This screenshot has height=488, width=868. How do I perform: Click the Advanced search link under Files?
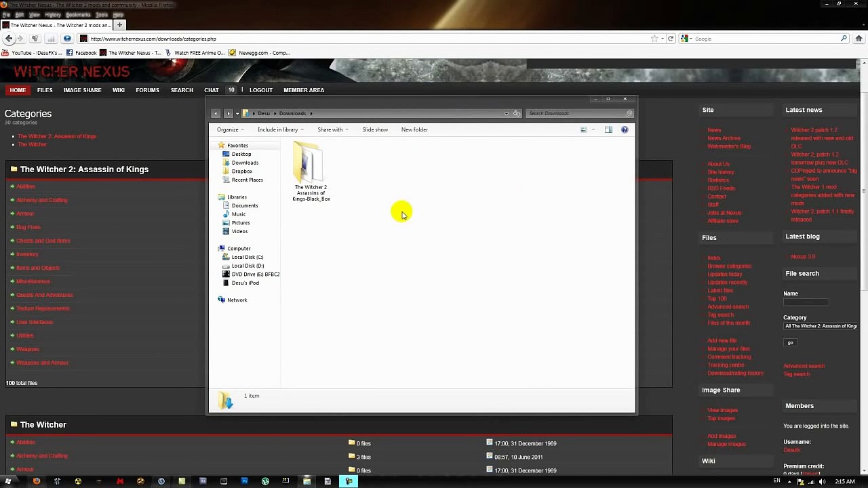[728, 306]
